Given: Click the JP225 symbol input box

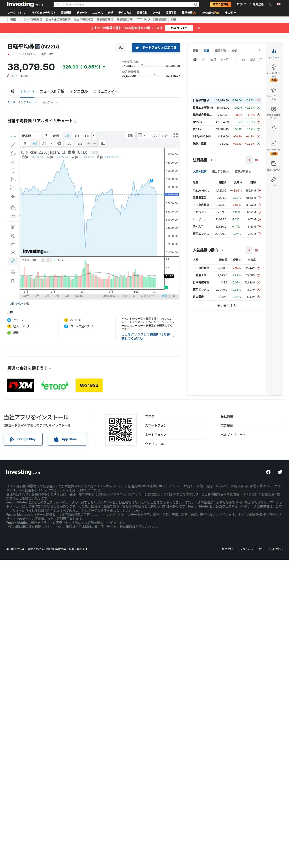Looking at the screenshot, I should point(31,135).
